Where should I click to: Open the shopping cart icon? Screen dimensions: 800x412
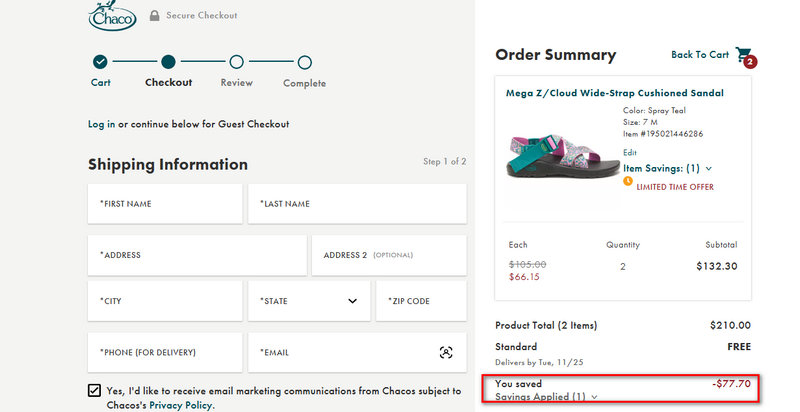click(744, 55)
